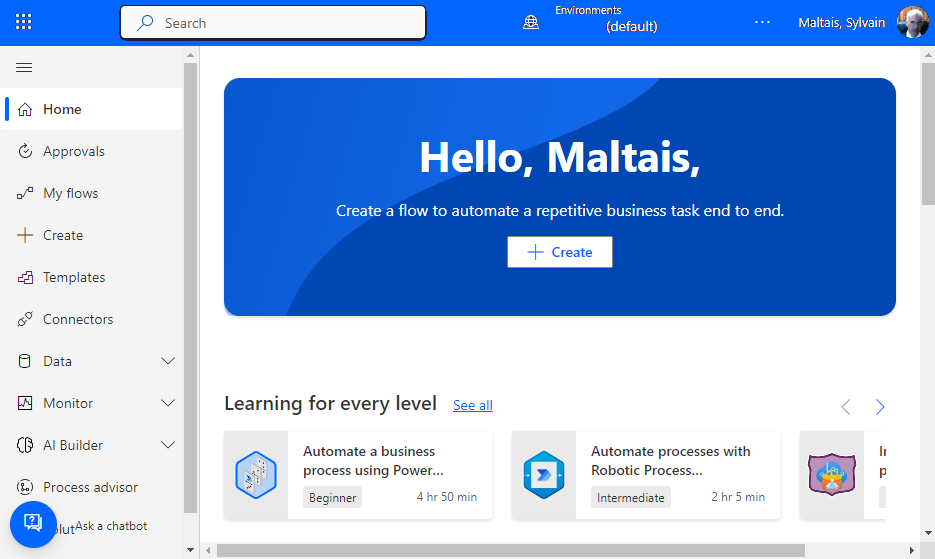The image size is (935, 559).
Task: Open the Ask a chatbot button
Action: pyautogui.click(x=33, y=523)
